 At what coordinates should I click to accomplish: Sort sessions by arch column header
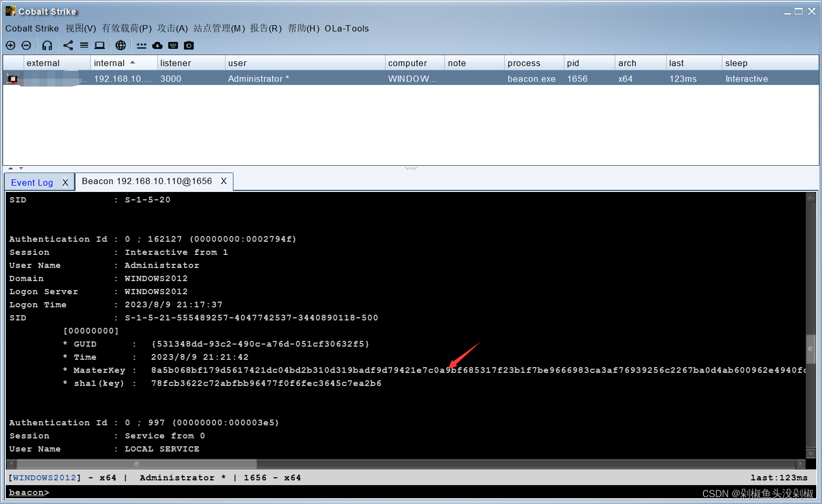pyautogui.click(x=640, y=63)
